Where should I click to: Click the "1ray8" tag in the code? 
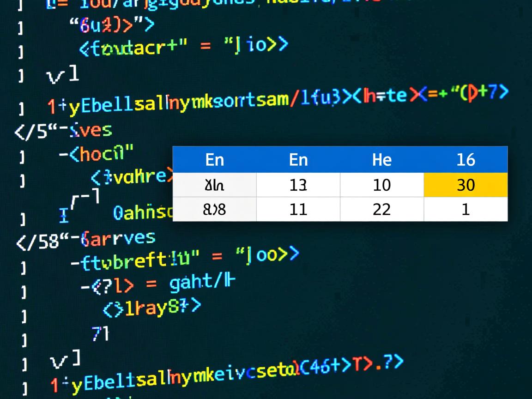(151, 308)
